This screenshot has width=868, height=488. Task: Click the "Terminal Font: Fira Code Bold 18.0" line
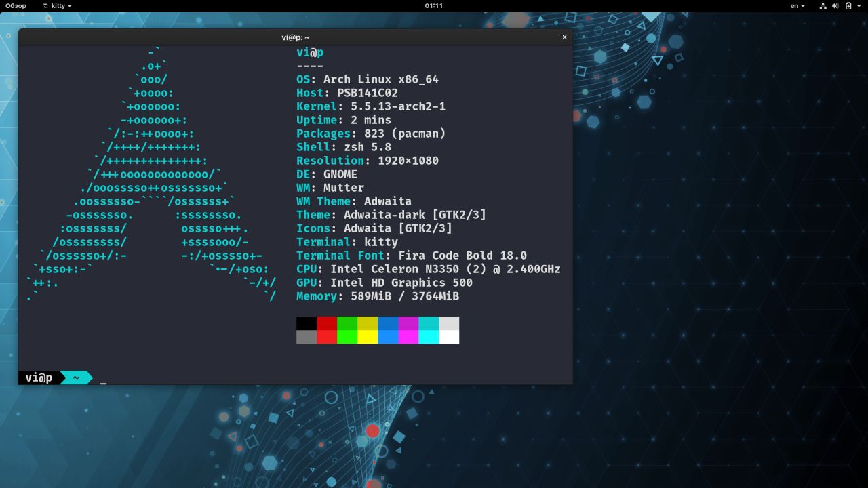click(x=412, y=256)
